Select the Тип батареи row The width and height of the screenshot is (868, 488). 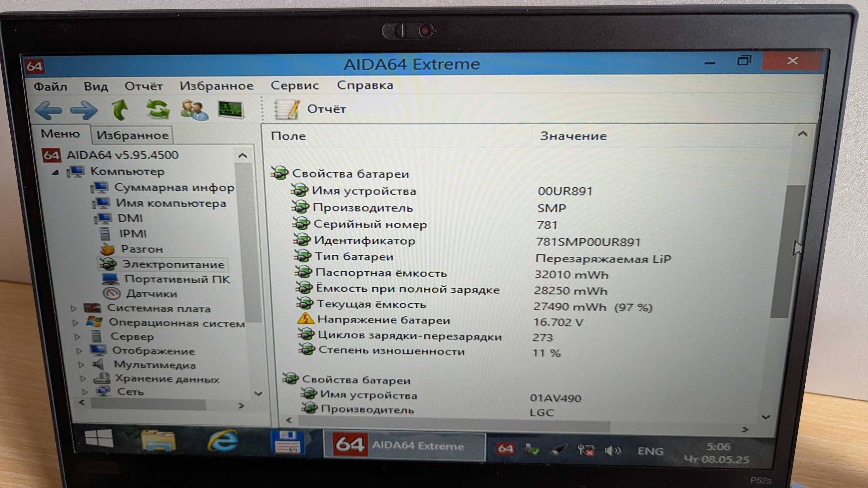(482, 257)
